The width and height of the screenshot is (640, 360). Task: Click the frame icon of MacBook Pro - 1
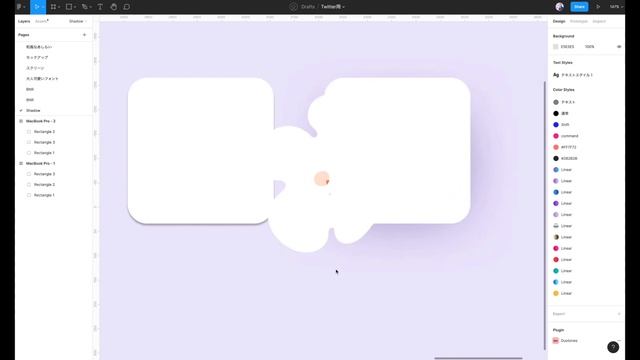click(21, 163)
